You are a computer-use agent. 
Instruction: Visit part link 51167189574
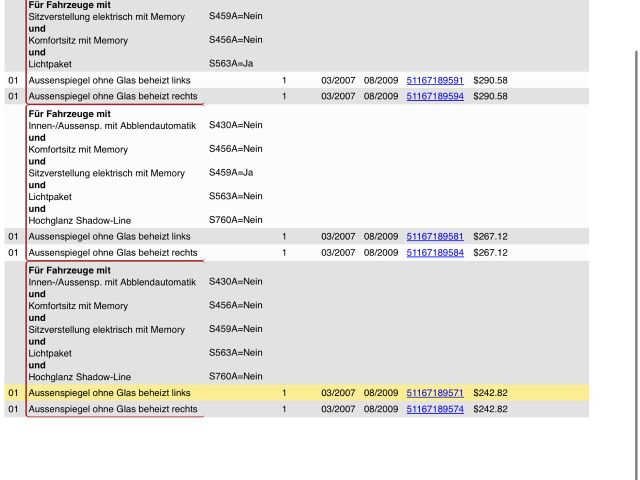(x=435, y=409)
